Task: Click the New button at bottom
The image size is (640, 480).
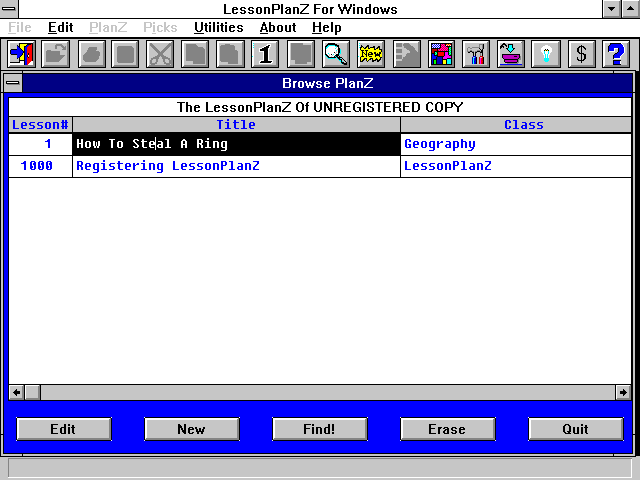Action: (x=191, y=429)
